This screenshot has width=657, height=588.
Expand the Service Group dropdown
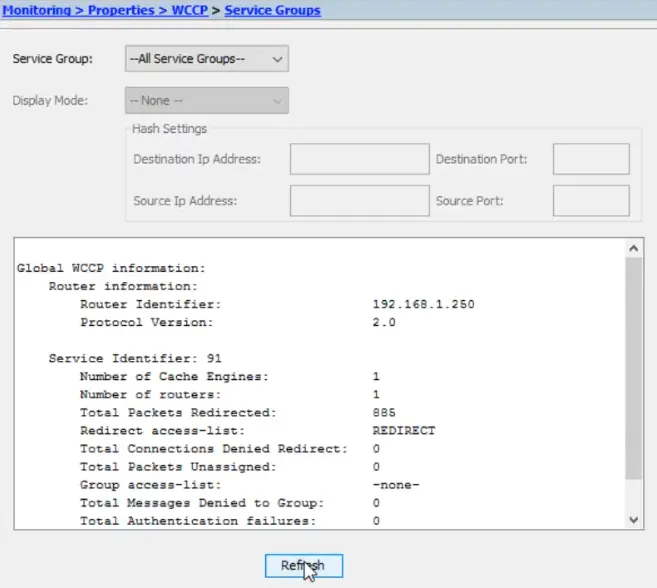(x=207, y=59)
